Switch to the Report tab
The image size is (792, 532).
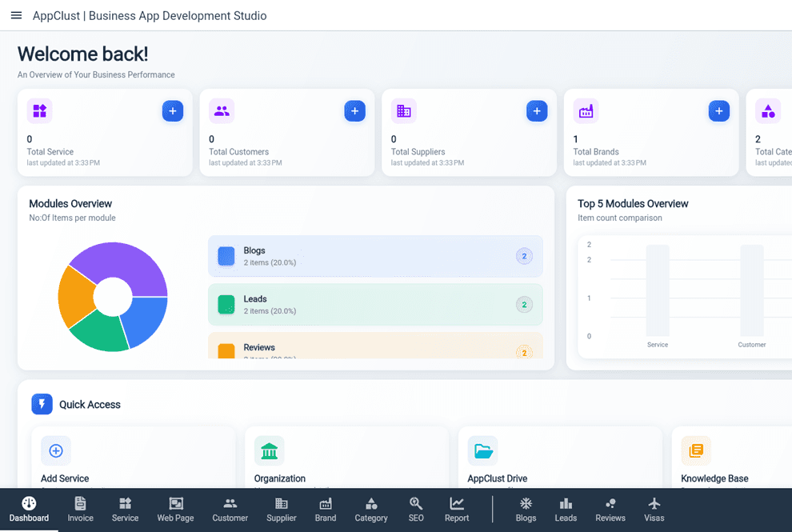click(x=457, y=510)
